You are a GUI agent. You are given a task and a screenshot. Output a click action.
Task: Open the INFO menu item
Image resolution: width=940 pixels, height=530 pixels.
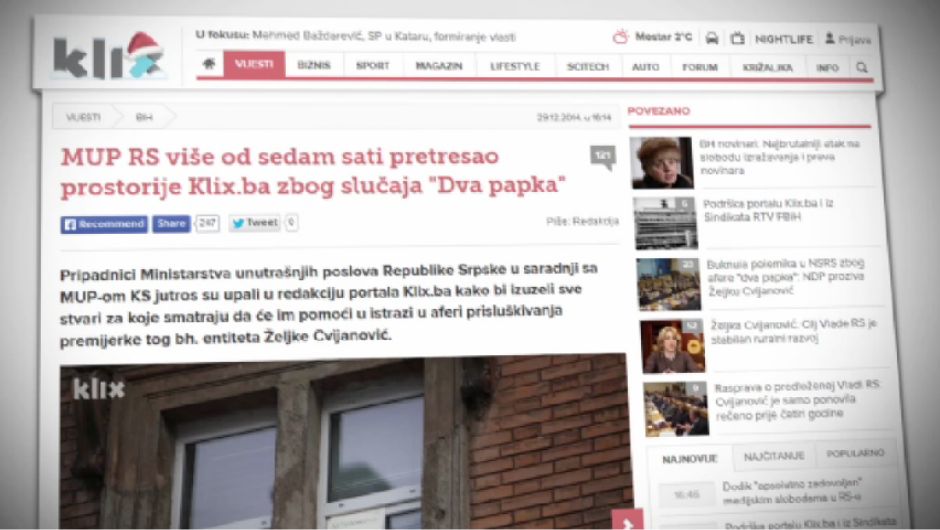click(x=827, y=68)
